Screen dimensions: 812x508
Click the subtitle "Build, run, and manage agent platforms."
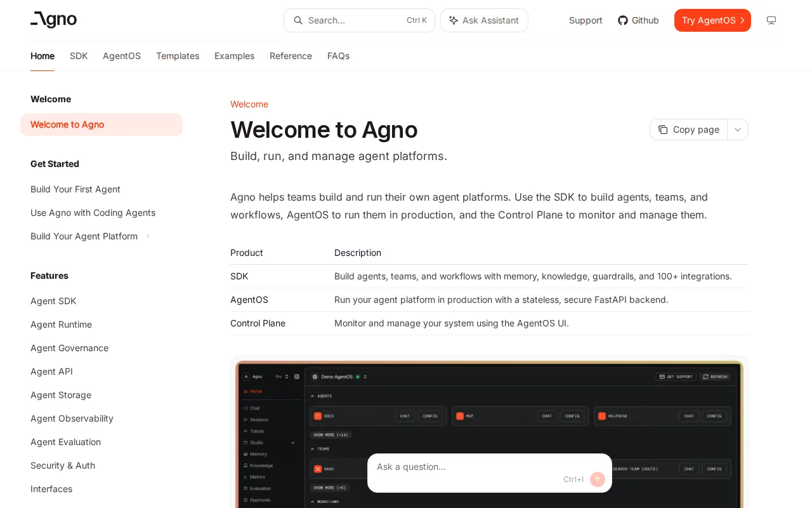click(339, 156)
